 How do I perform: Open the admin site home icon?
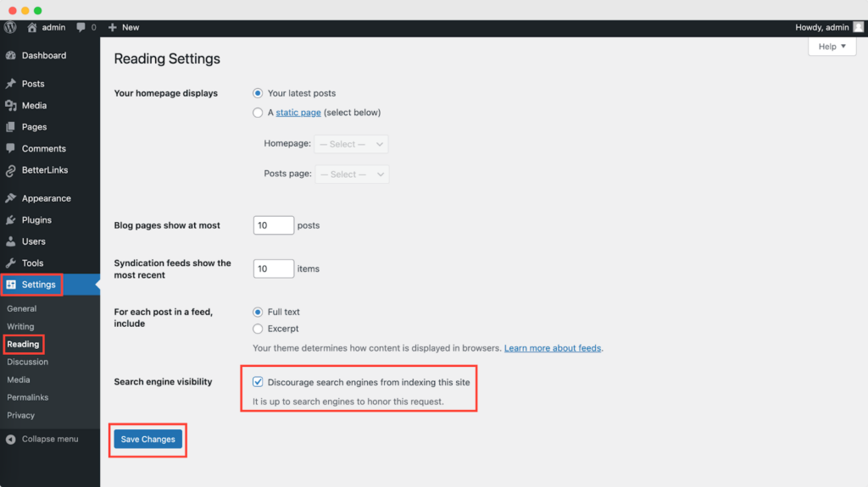(32, 27)
